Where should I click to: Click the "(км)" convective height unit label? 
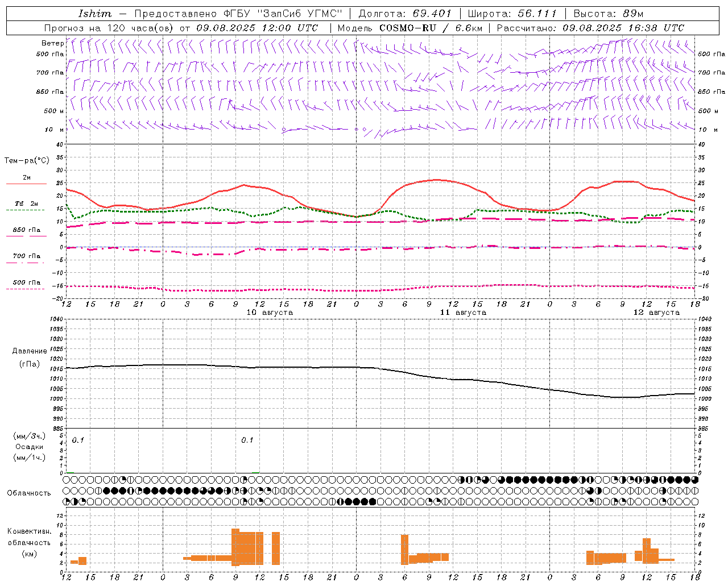pos(30,554)
